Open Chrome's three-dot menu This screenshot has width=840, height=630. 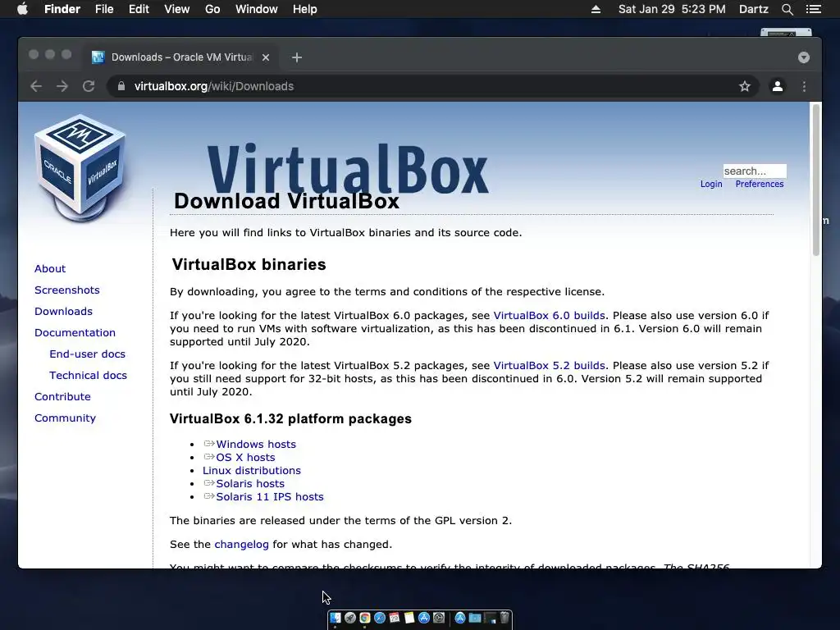[804, 86]
